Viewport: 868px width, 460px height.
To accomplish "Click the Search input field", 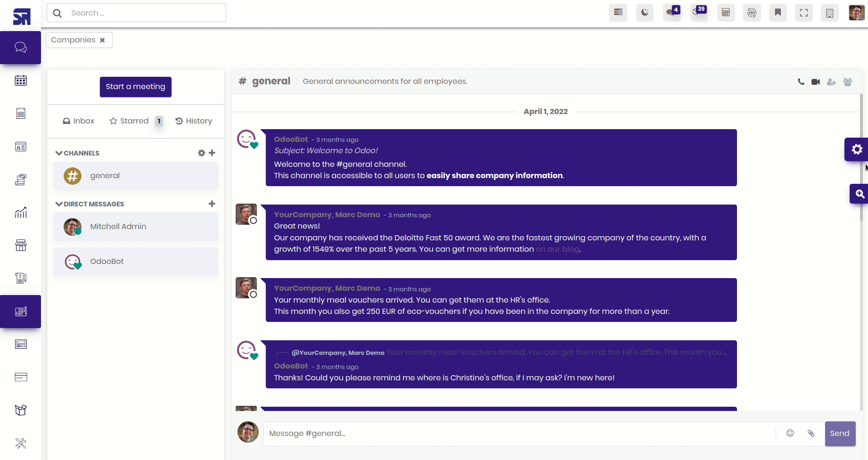I will point(136,13).
